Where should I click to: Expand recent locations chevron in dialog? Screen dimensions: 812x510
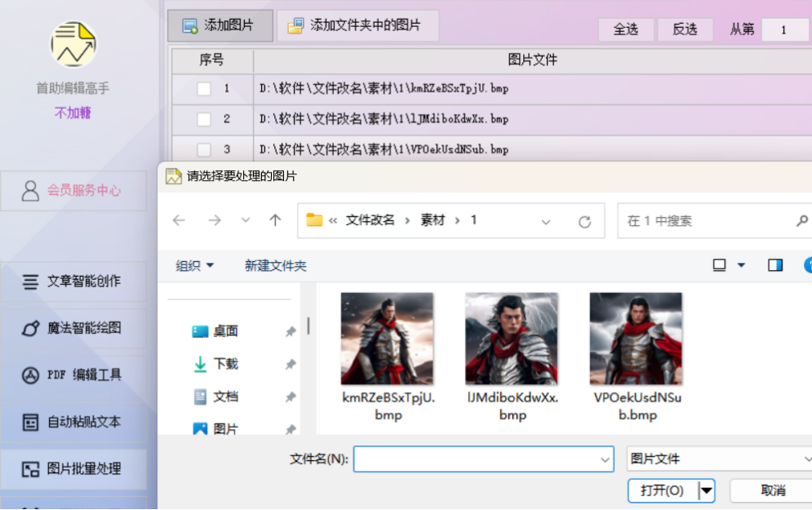(246, 220)
